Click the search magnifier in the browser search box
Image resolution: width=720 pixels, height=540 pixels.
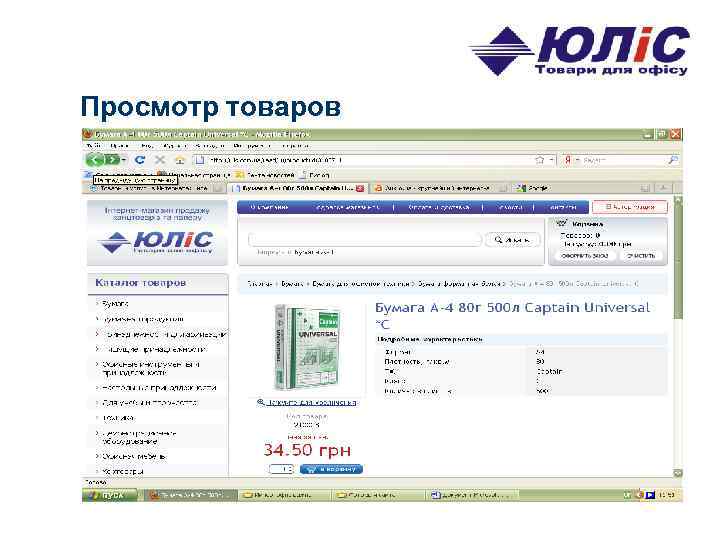click(673, 160)
